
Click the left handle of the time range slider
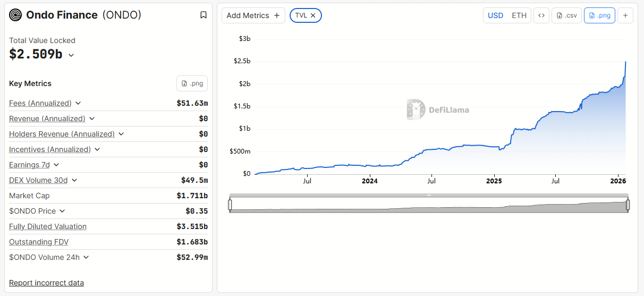(x=230, y=205)
